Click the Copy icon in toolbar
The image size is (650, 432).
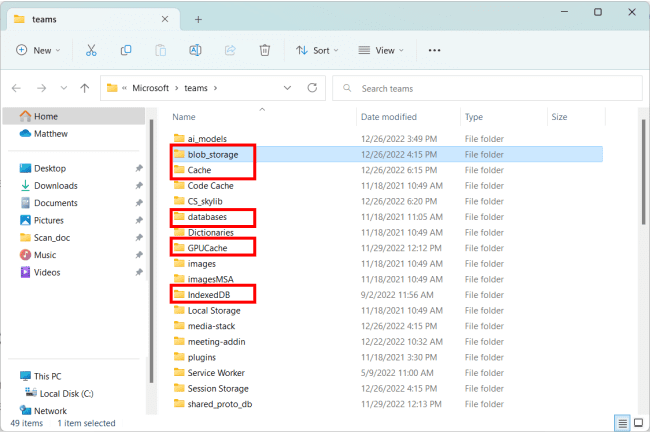[x=126, y=50]
